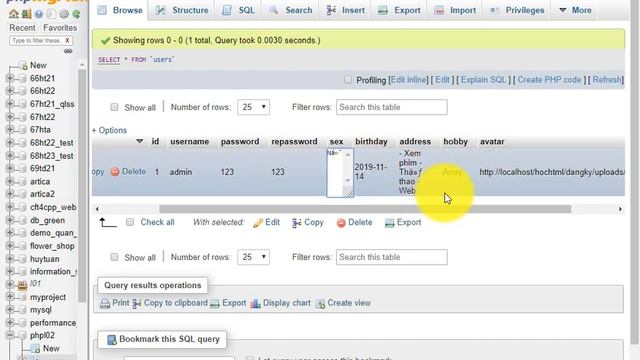This screenshot has width=640, height=360.
Task: Click the Create PHP code link
Action: (549, 80)
